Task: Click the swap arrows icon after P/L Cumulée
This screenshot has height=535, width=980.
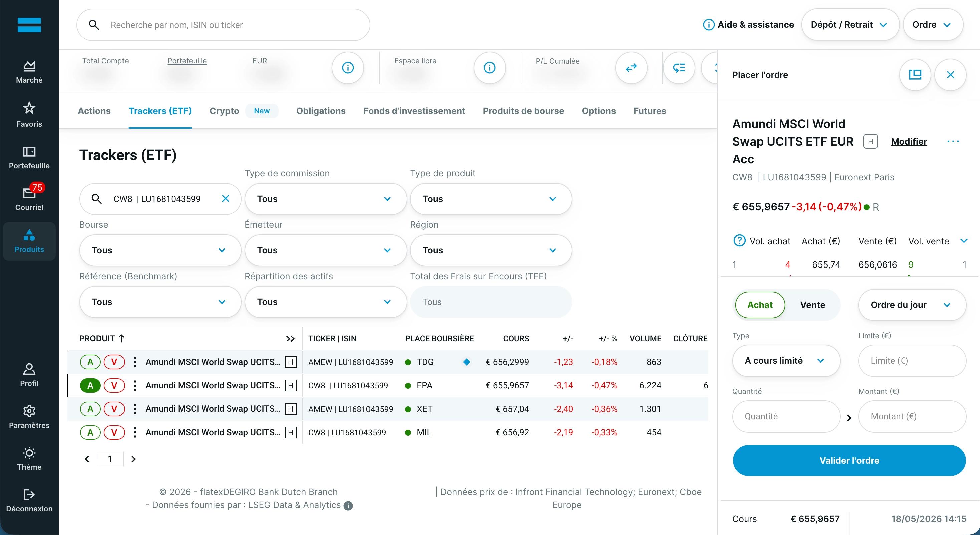Action: 631,68
